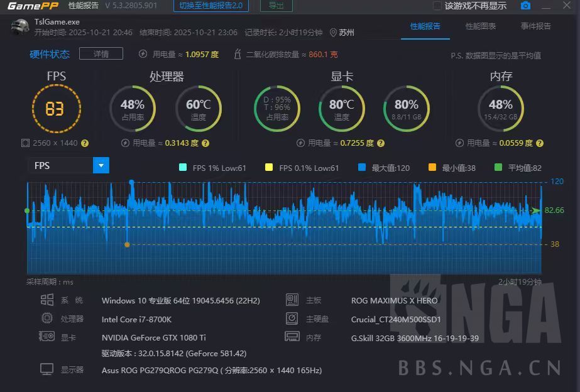The image size is (580, 392).
Task: Click the system info icon next to 系统
Action: tap(47, 300)
